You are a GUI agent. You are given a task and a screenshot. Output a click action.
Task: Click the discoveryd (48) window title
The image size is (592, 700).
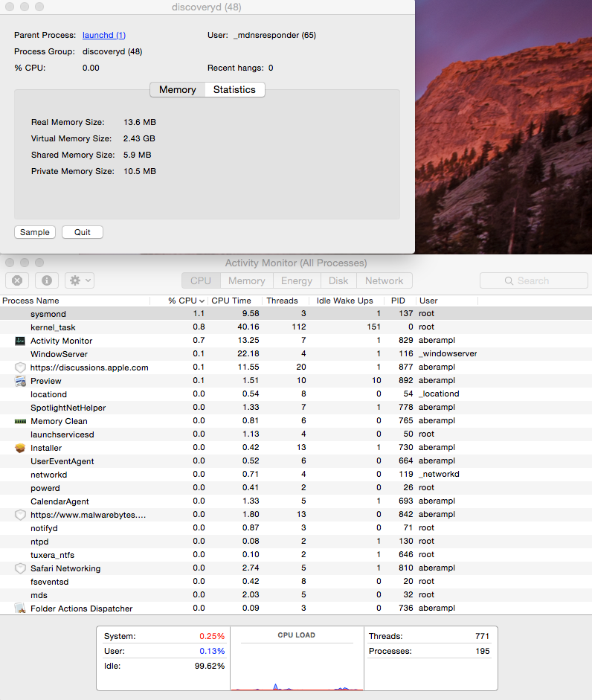(x=207, y=7)
